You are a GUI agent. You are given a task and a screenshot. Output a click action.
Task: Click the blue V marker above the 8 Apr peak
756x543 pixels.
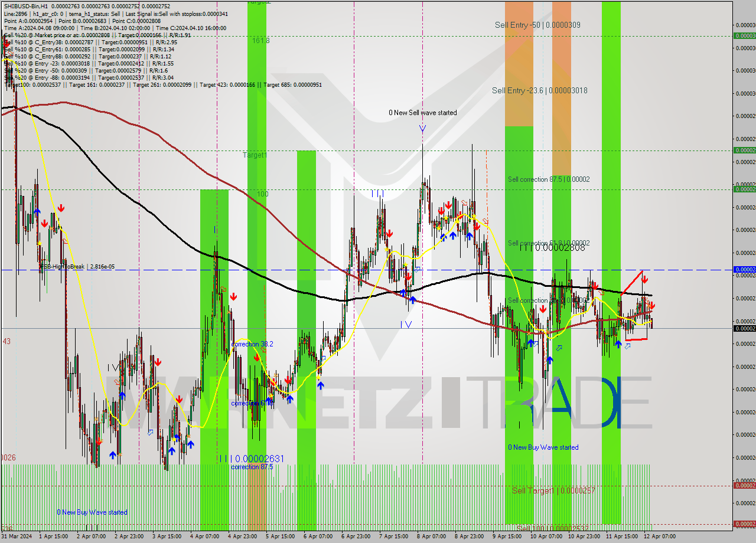[x=422, y=128]
